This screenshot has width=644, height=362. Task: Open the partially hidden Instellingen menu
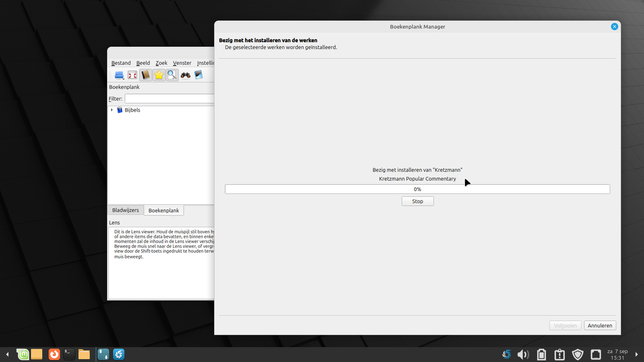[x=205, y=63]
